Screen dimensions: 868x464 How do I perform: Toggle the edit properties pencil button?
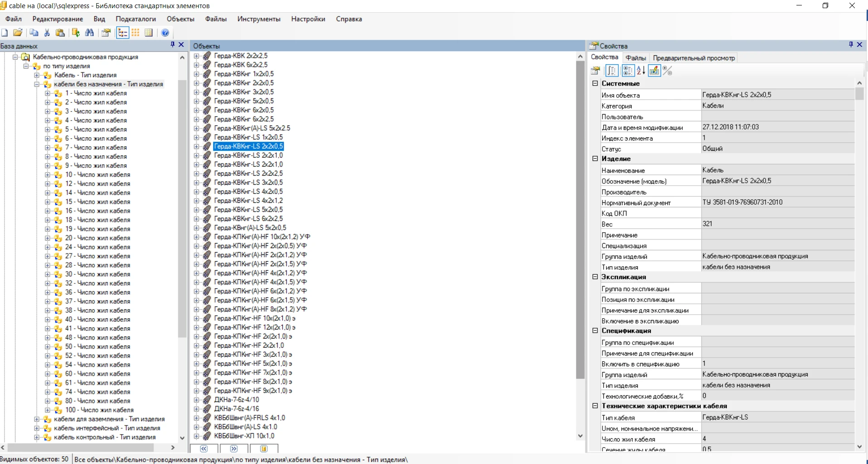(654, 71)
